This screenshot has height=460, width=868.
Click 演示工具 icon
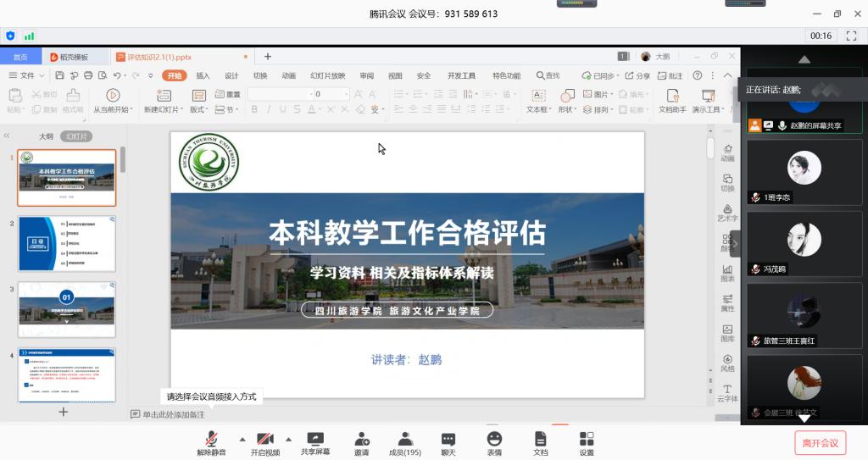(x=708, y=96)
